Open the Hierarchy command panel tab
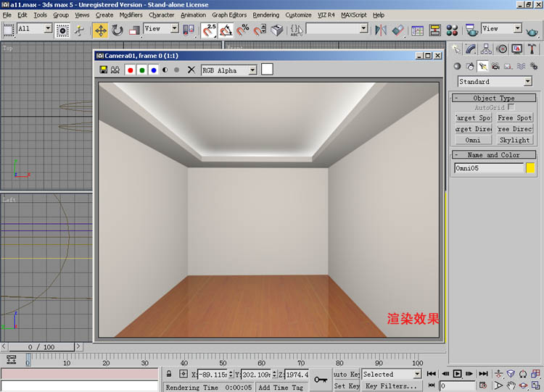Image resolution: width=544 pixels, height=392 pixels. point(486,49)
